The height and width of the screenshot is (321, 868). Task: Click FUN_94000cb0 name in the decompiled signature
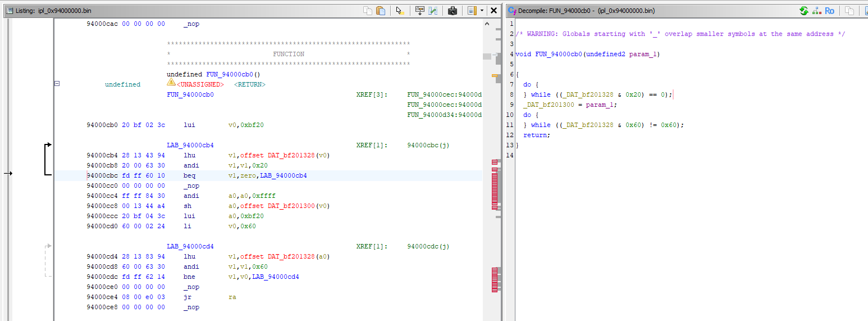pos(559,54)
